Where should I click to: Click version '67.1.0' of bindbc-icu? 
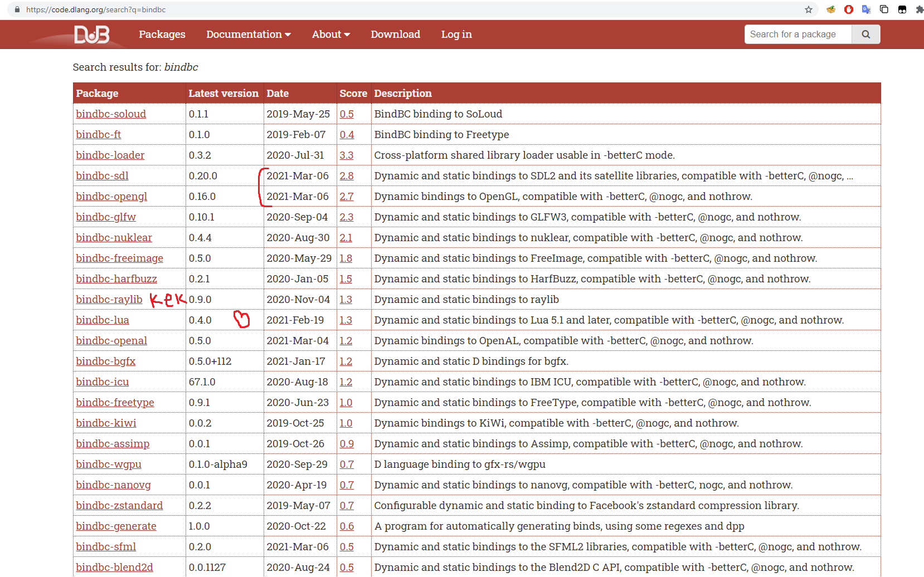(x=202, y=382)
